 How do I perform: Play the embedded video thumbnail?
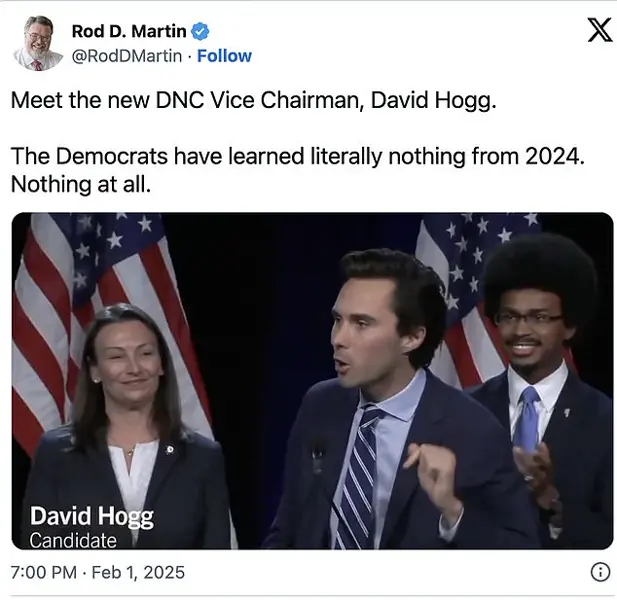point(312,380)
